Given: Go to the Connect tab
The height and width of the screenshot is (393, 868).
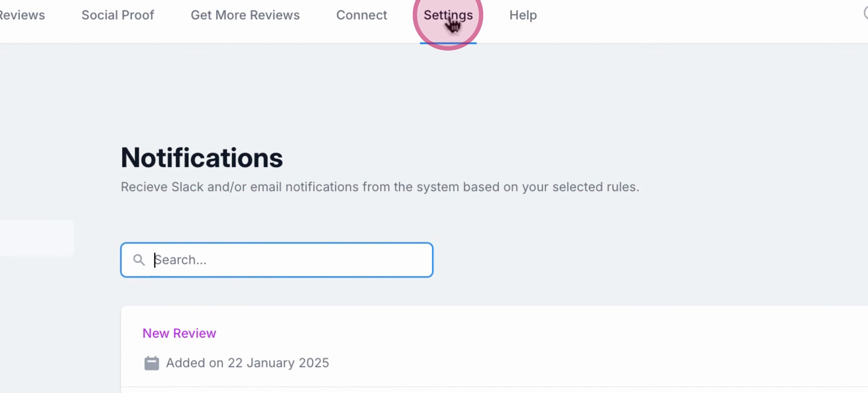Looking at the screenshot, I should [x=361, y=15].
